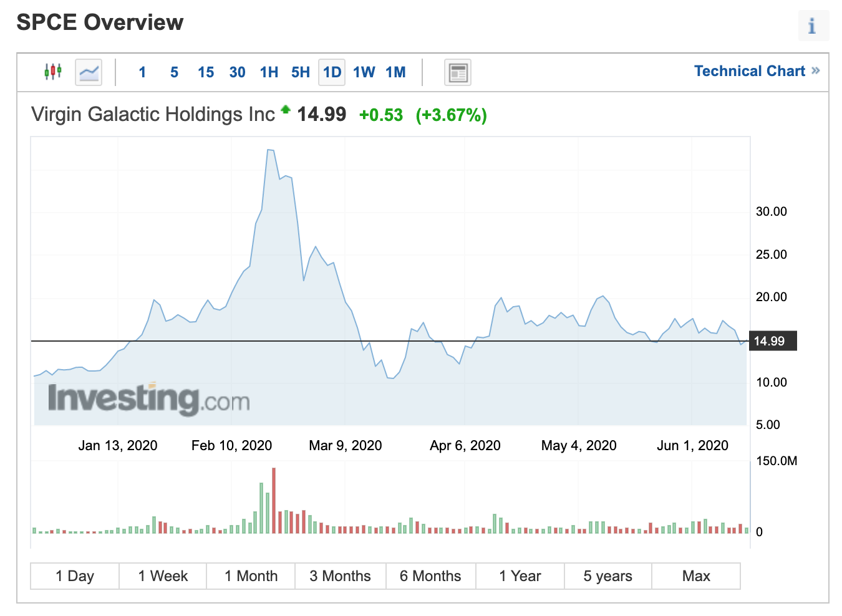Click the info icon beside SPCE Overview
842x616 pixels.
click(x=813, y=26)
